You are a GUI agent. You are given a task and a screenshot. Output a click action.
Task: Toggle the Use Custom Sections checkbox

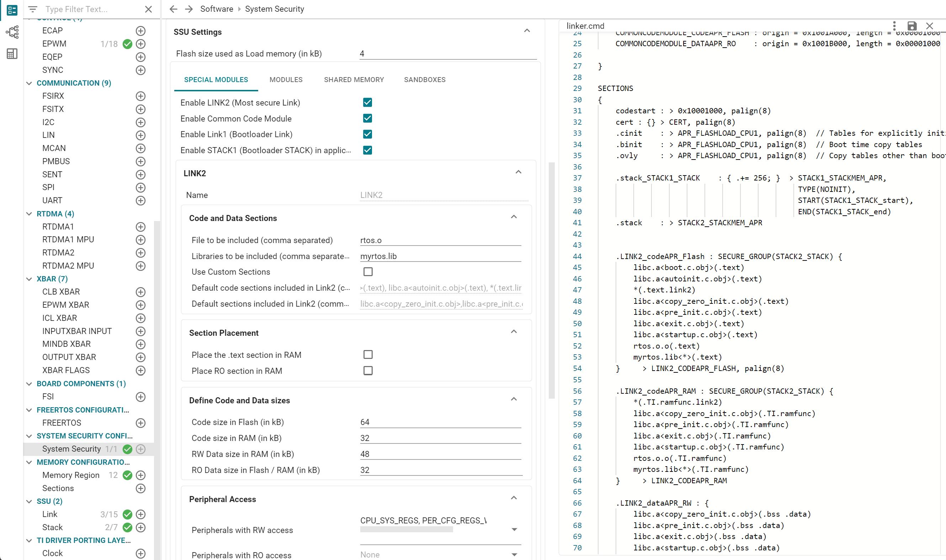coord(367,272)
